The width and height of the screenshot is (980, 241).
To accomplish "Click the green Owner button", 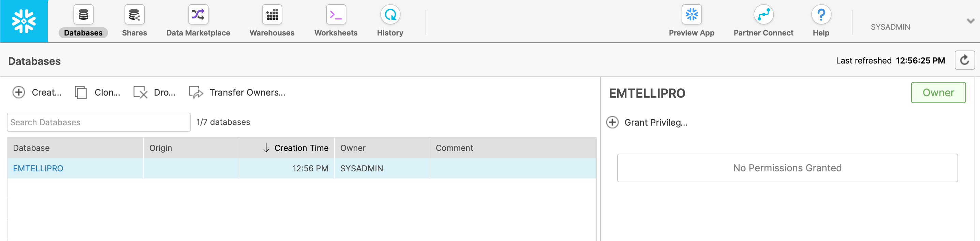I will point(938,93).
